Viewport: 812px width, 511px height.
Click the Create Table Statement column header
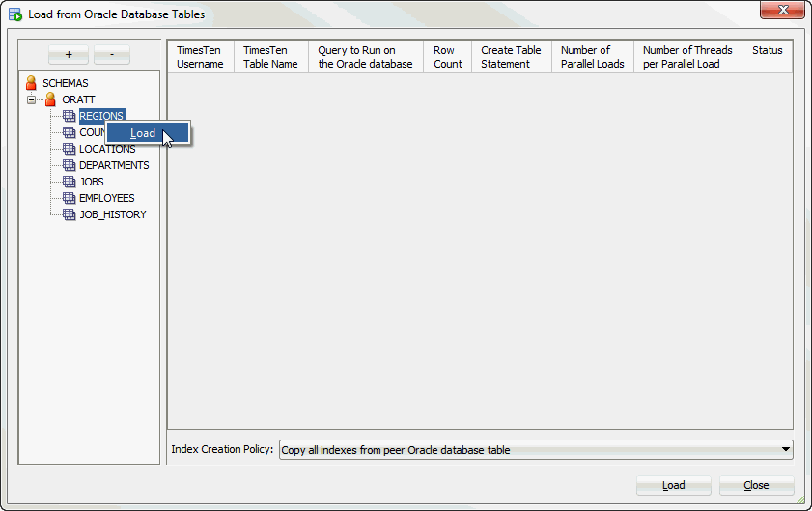tap(512, 57)
